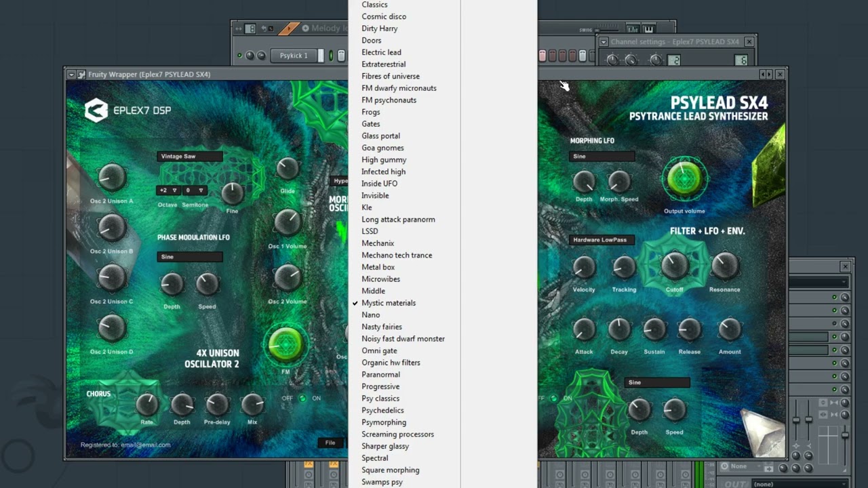Open the Channel settings window menu arrow

(604, 42)
